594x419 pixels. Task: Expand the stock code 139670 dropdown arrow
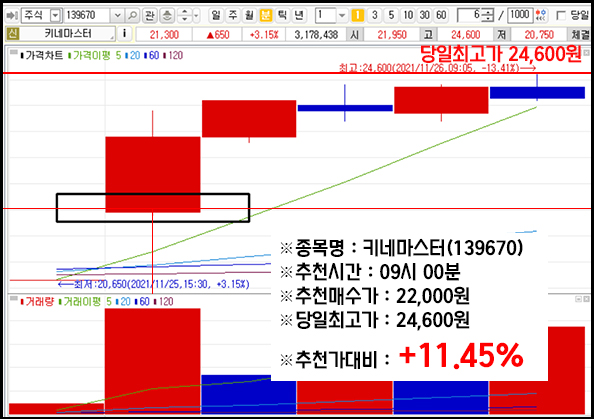pyautogui.click(x=117, y=15)
